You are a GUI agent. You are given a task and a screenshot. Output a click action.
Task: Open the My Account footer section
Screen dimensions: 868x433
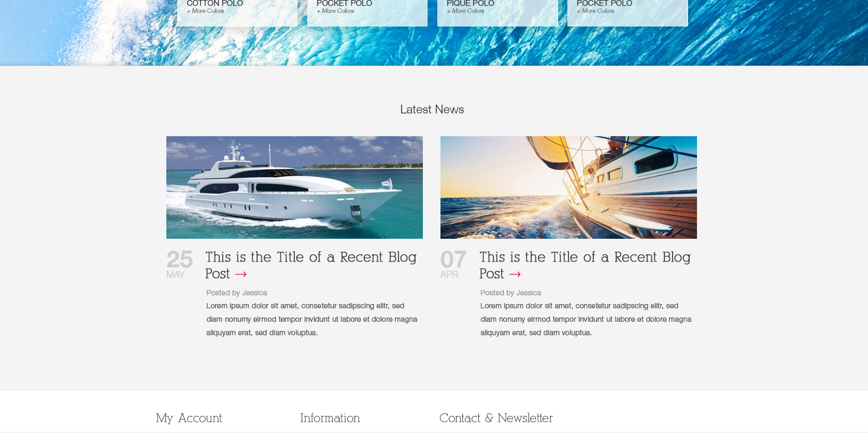189,418
